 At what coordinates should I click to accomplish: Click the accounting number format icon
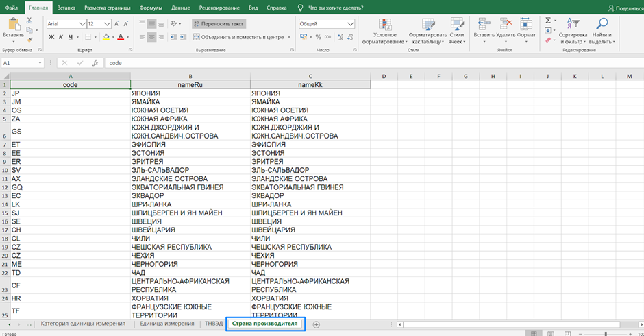click(x=304, y=37)
